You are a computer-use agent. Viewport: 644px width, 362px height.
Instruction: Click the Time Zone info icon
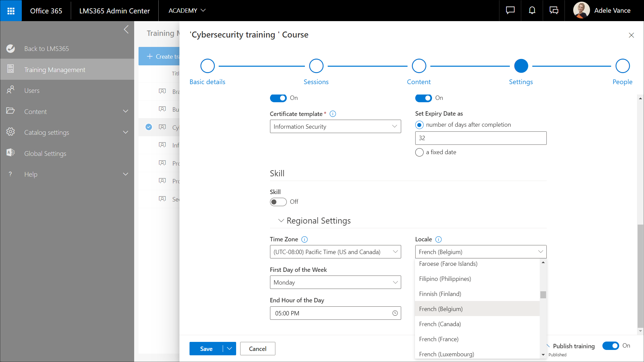pyautogui.click(x=304, y=239)
